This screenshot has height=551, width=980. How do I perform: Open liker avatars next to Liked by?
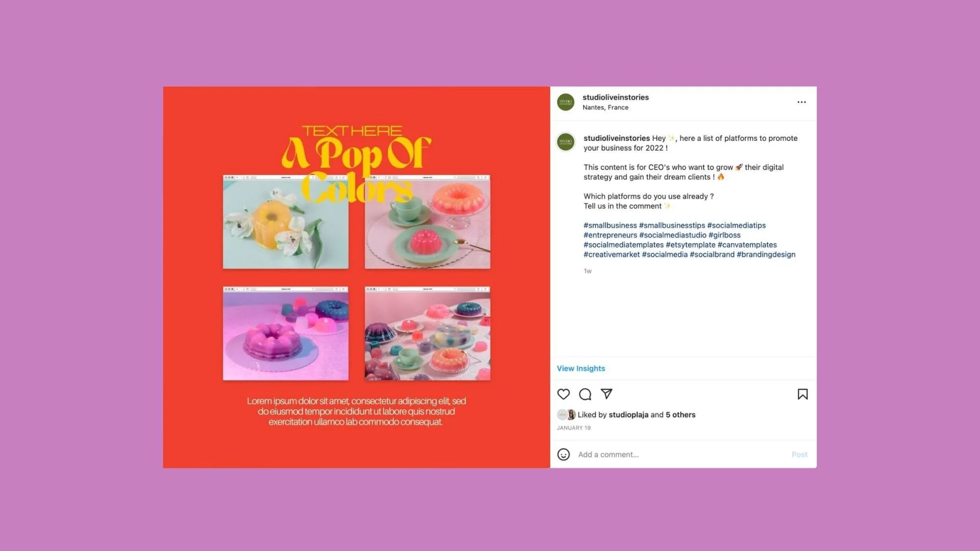566,415
